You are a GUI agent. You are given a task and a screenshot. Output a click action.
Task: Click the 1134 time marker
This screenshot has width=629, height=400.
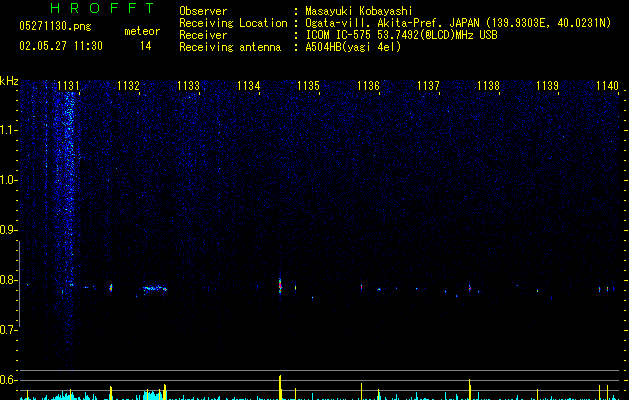(x=248, y=86)
